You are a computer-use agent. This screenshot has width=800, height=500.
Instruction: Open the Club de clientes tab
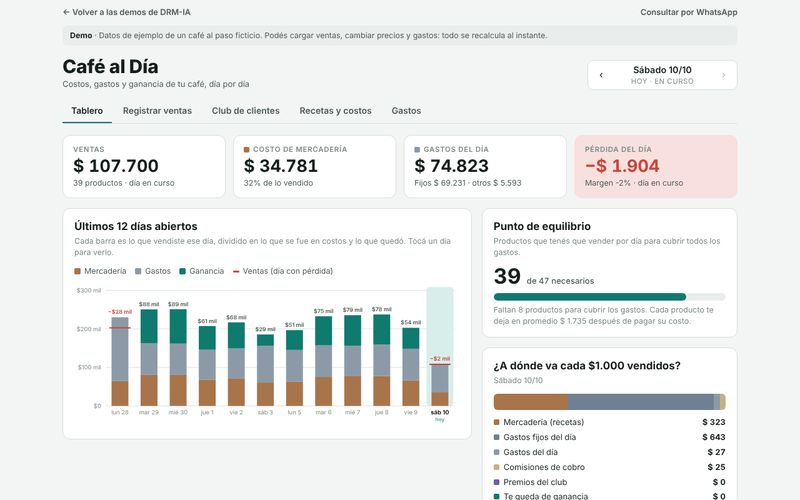(x=245, y=111)
